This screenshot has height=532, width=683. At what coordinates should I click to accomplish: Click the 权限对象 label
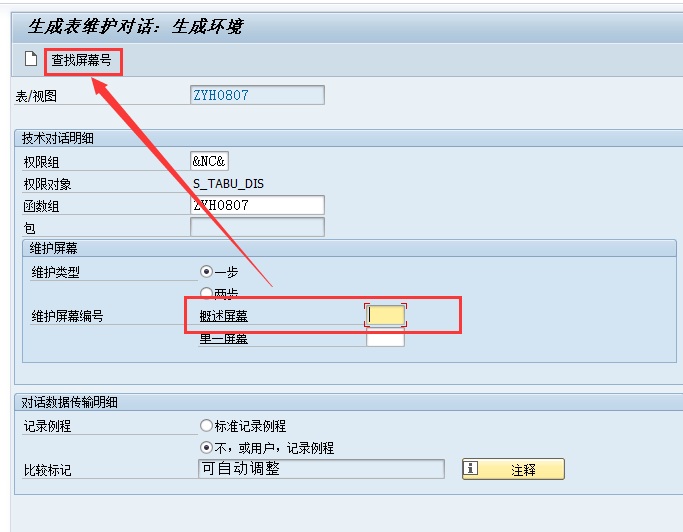point(47,184)
